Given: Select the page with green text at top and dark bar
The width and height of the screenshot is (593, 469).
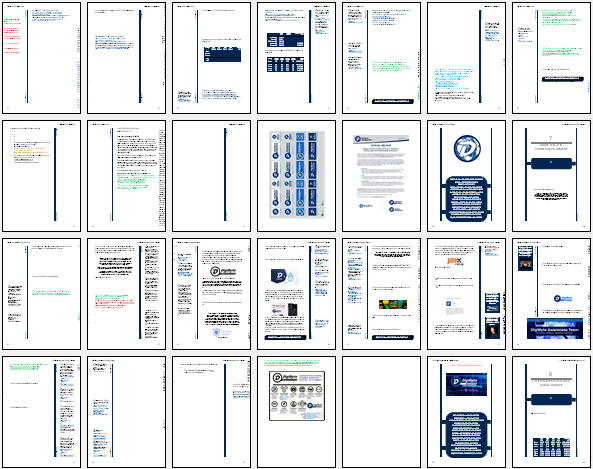Looking at the screenshot, I should point(551,58).
